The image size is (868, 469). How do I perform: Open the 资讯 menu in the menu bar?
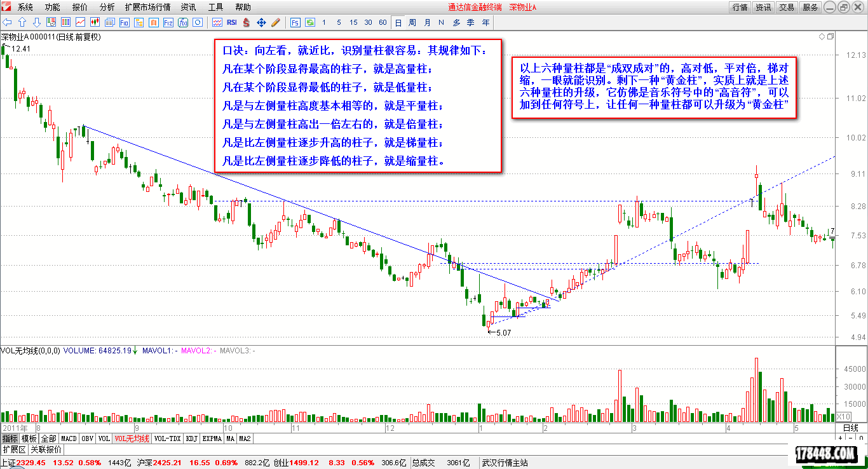pos(189,7)
